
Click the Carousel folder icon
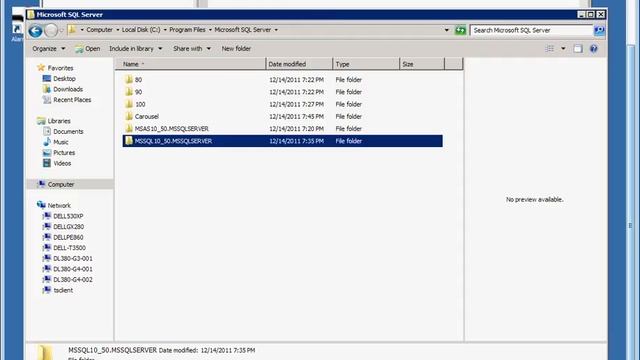129,116
